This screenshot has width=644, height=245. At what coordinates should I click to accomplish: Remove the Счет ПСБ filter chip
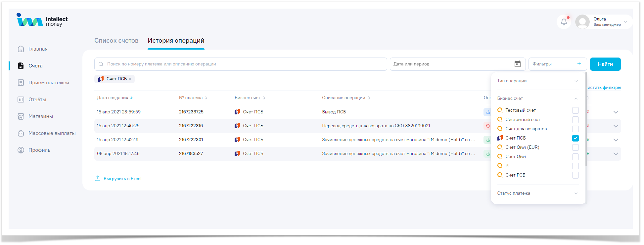130,79
